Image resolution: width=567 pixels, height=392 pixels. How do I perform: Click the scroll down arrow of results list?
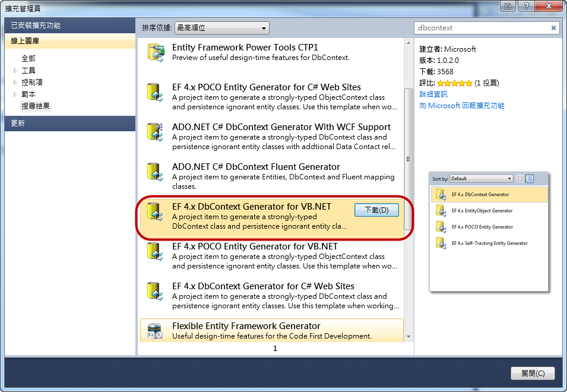coord(408,337)
